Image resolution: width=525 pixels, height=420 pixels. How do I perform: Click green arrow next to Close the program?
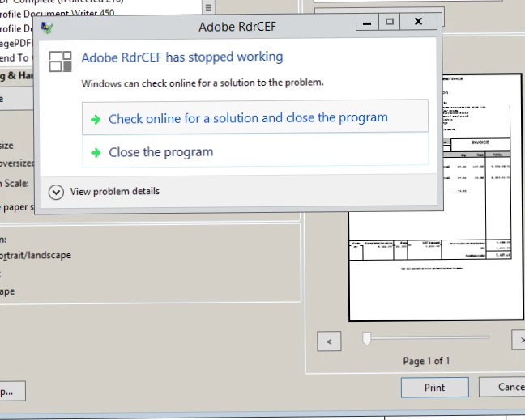click(96, 153)
